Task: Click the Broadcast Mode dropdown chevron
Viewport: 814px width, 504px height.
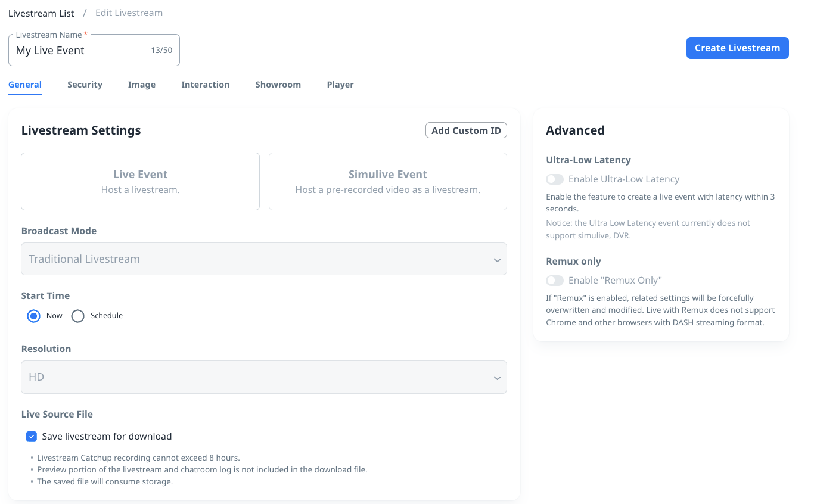Action: pyautogui.click(x=497, y=260)
